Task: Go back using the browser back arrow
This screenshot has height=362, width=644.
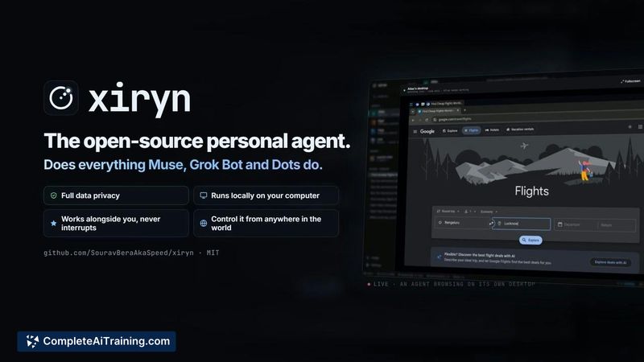Action: pos(413,120)
